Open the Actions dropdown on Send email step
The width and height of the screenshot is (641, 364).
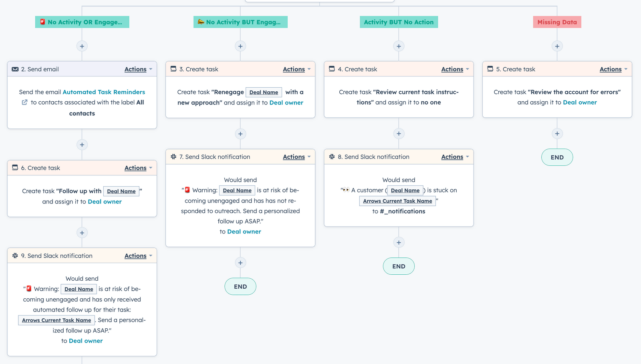(x=135, y=69)
